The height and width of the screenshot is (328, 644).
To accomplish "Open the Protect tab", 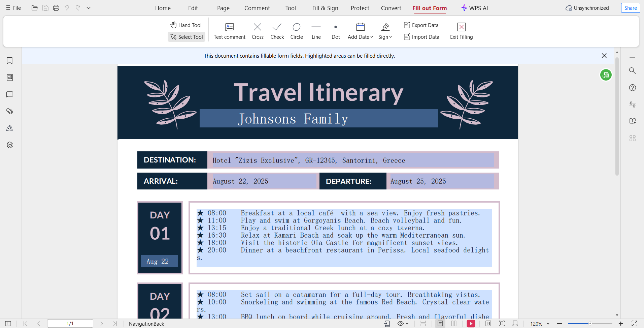I will pyautogui.click(x=360, y=8).
